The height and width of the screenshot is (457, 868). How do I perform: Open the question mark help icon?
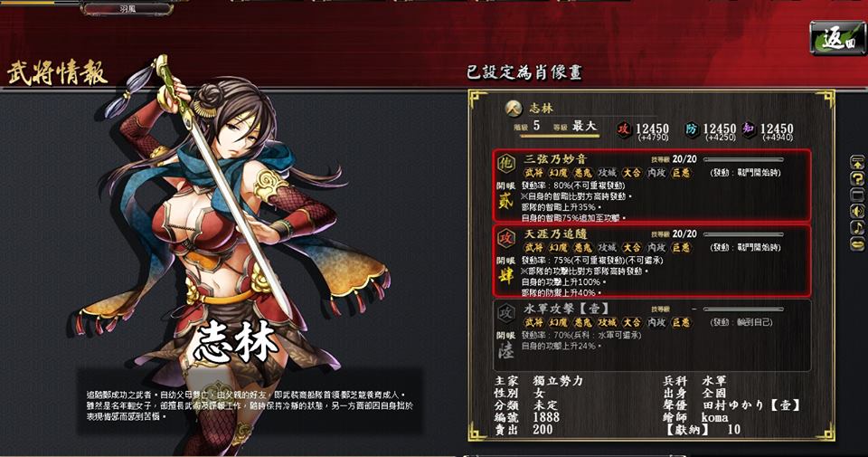coord(857,179)
